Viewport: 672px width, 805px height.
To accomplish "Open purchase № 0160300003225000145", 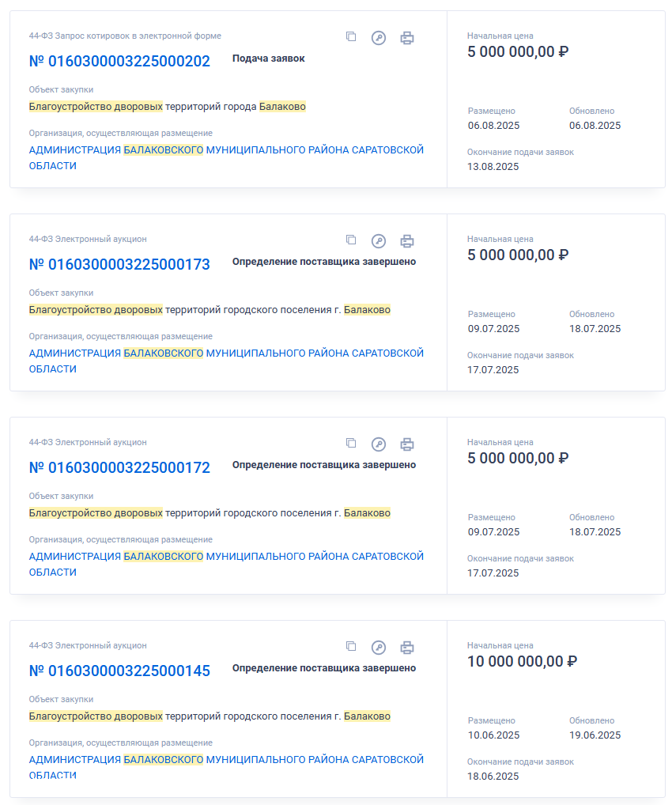I will coord(119,671).
